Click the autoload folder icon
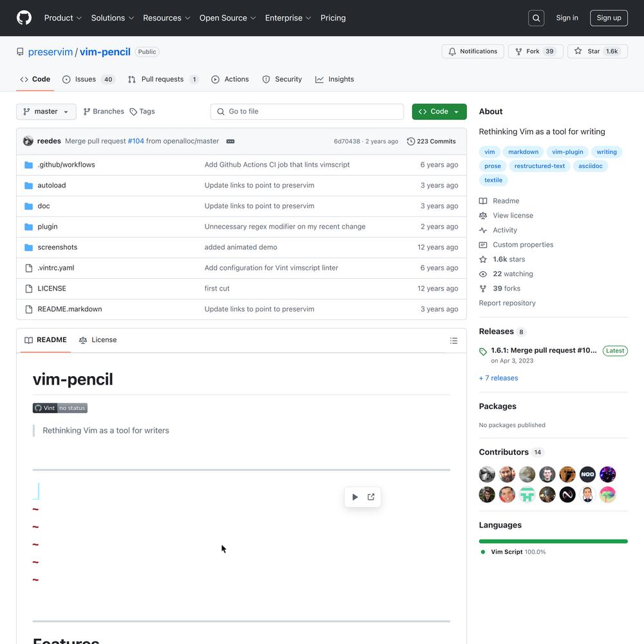644x644 pixels. [x=29, y=185]
